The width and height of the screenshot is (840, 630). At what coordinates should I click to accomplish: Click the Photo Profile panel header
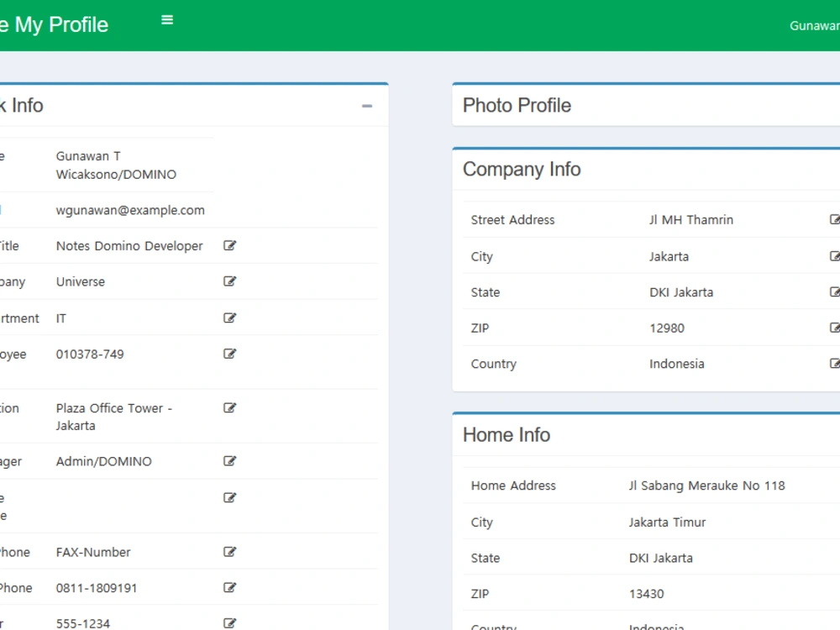517,106
